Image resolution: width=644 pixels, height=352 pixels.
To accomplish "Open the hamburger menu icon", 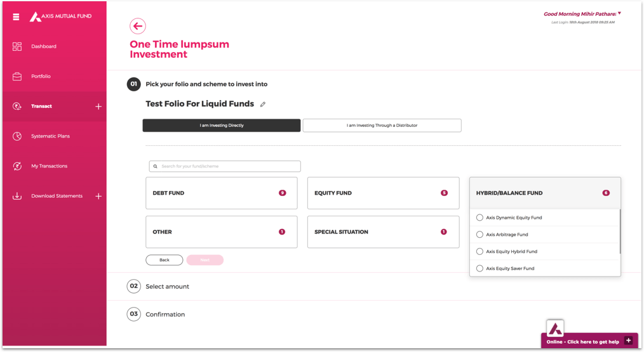I will pyautogui.click(x=17, y=16).
